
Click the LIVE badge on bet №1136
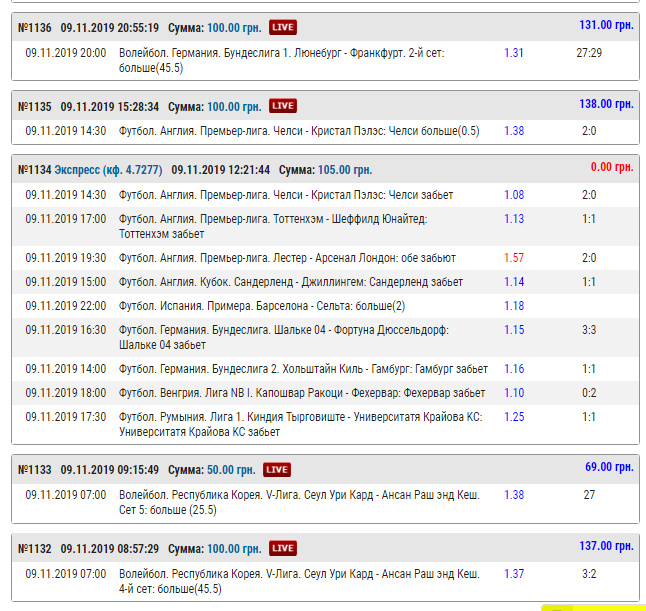tap(283, 27)
